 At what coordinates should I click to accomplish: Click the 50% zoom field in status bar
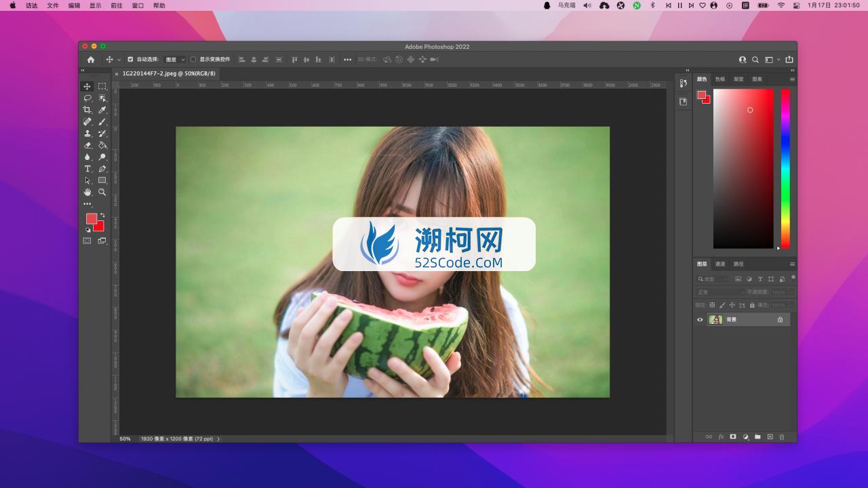pyautogui.click(x=125, y=439)
